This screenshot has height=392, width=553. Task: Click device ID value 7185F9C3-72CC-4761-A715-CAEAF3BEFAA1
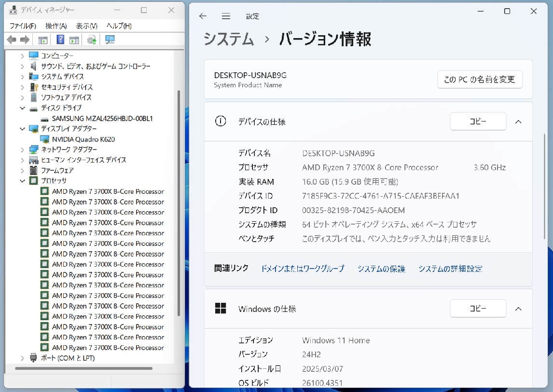pyautogui.click(x=381, y=196)
